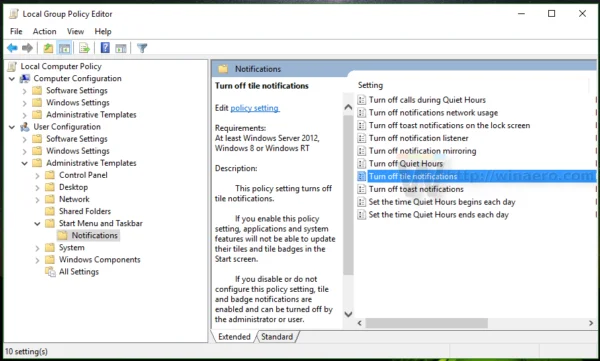The image size is (600, 361).
Task: Click the Notifications folder icon in tree
Action: coord(63,235)
